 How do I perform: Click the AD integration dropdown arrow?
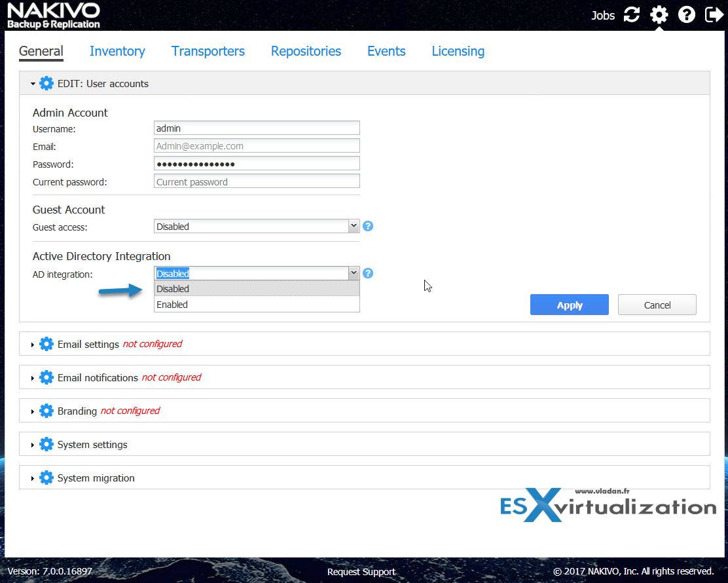click(354, 273)
